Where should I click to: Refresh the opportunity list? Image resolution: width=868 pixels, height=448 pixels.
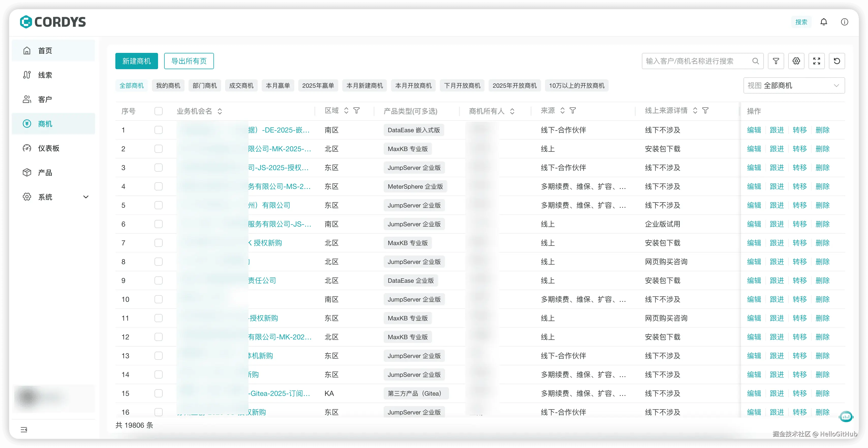[837, 61]
